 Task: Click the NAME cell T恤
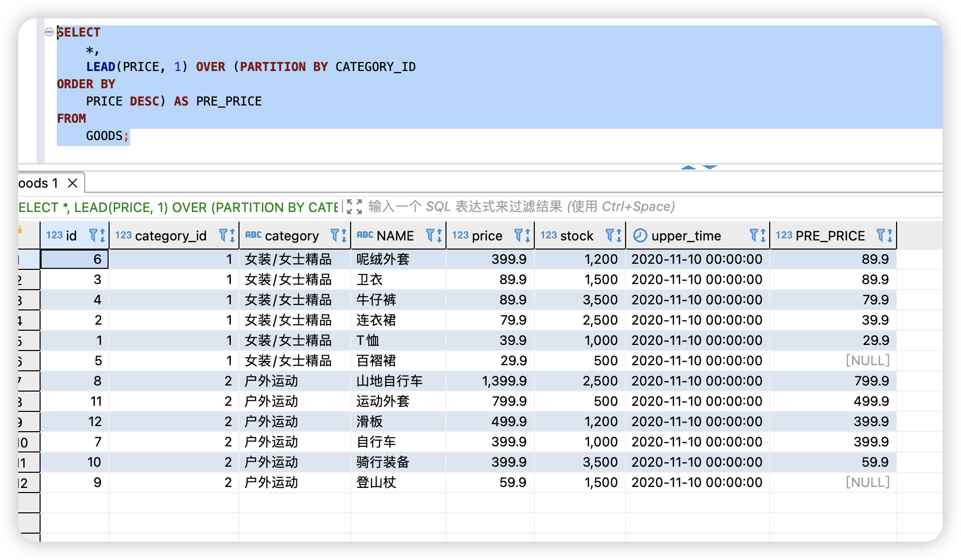(x=398, y=340)
